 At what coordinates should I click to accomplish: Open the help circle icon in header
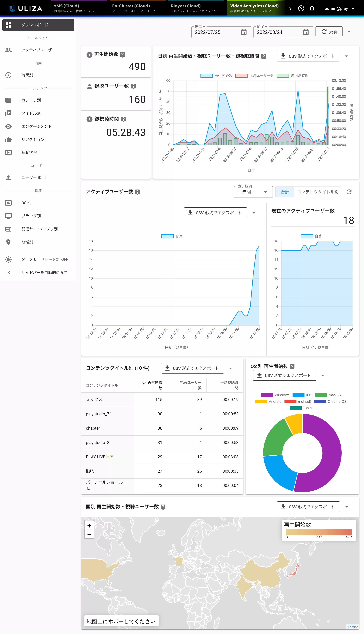(301, 9)
